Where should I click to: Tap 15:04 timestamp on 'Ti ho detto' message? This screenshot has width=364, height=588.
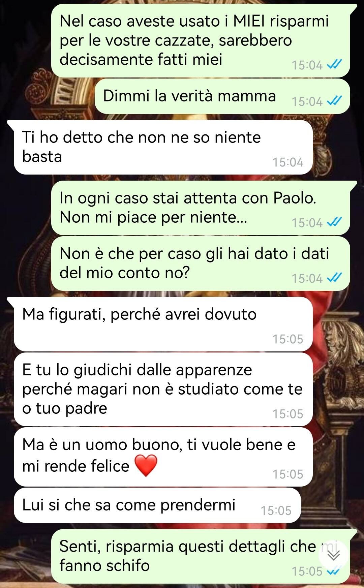point(288,162)
